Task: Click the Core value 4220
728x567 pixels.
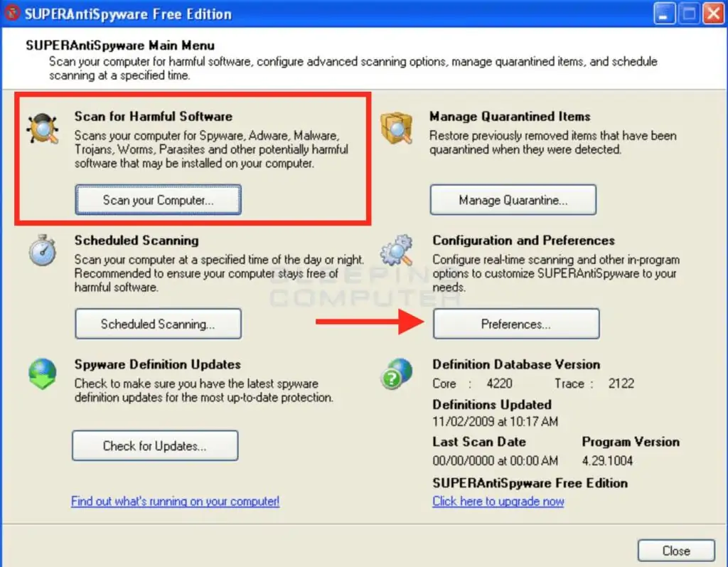Action: pos(499,383)
